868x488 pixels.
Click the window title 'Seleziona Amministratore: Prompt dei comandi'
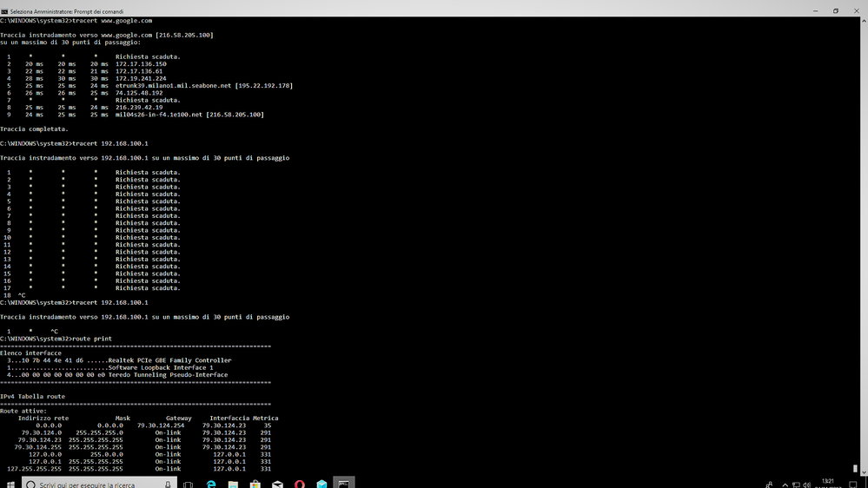click(67, 11)
